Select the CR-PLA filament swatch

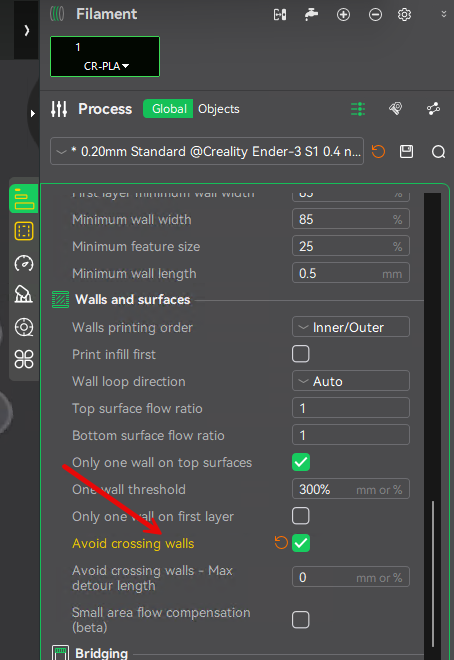(105, 57)
